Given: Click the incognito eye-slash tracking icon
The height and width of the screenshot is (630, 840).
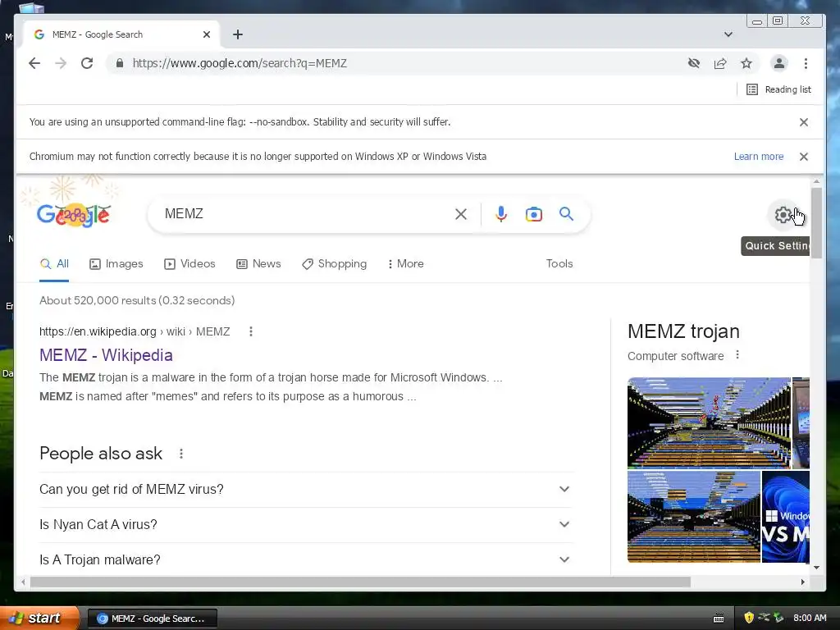Looking at the screenshot, I should (x=694, y=63).
